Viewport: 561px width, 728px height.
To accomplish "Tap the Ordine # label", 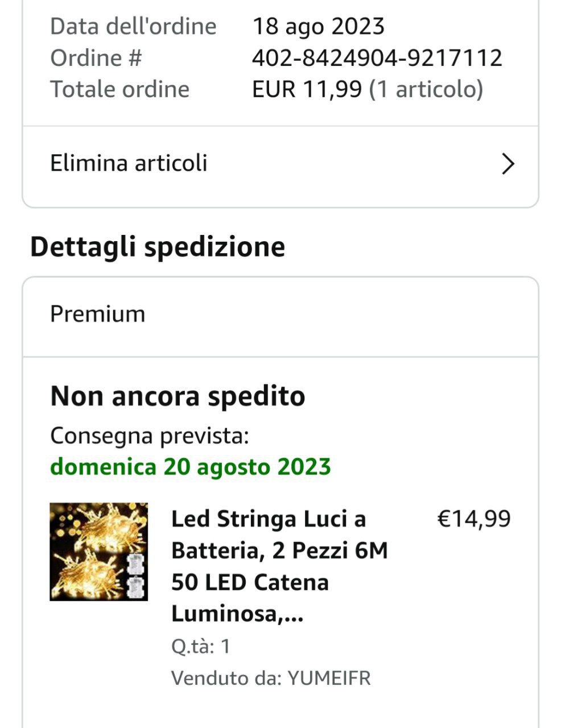I will click(x=96, y=58).
